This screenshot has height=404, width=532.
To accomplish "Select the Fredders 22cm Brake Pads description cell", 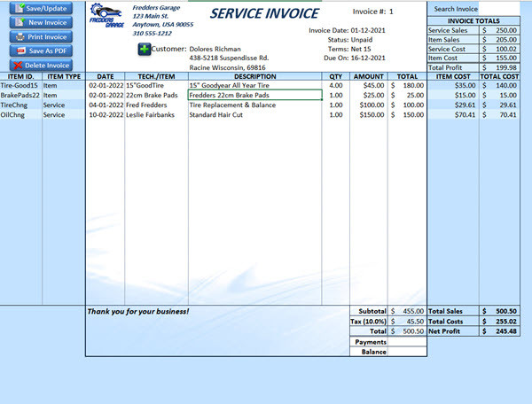I will (254, 95).
